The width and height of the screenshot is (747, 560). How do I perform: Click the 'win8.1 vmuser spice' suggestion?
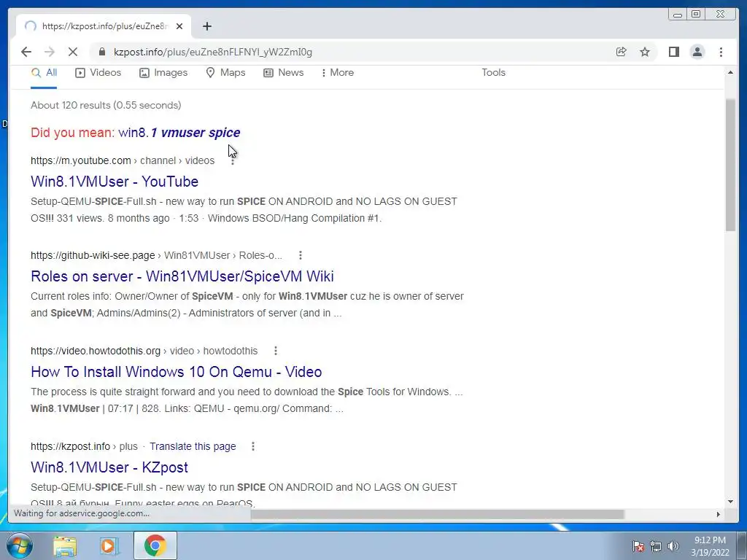[x=179, y=133]
